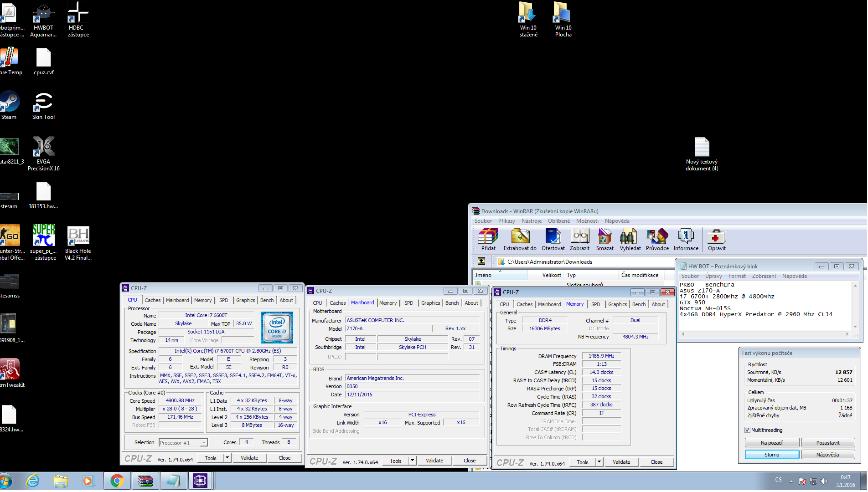Show hidden icons arrow in system tray
The width and height of the screenshot is (868, 492).
pos(791,481)
